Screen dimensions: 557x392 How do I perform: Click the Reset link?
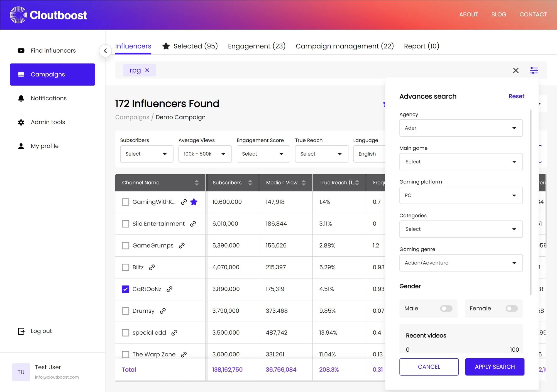516,96
